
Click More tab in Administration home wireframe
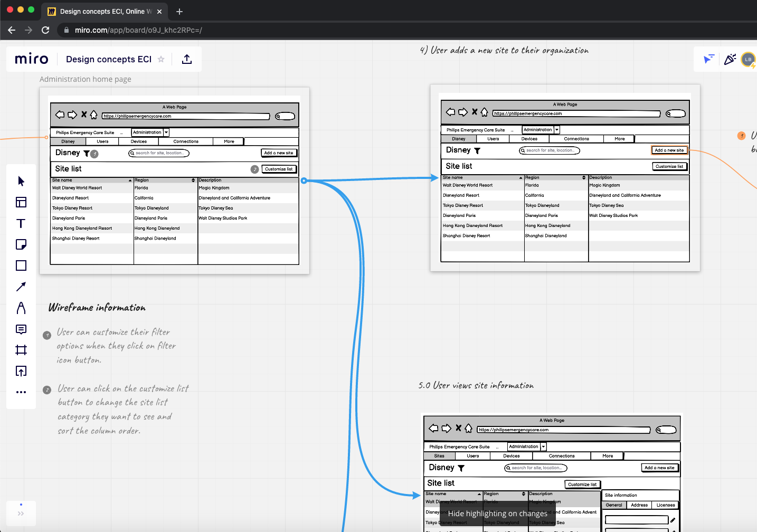(229, 141)
